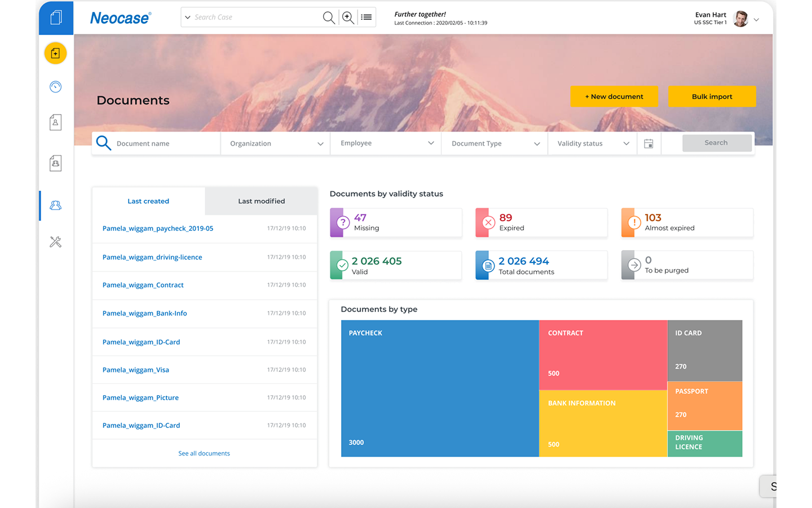Viewport: 812px width, 508px height.
Task: Click the To be purged arrow icon
Action: pos(634,265)
